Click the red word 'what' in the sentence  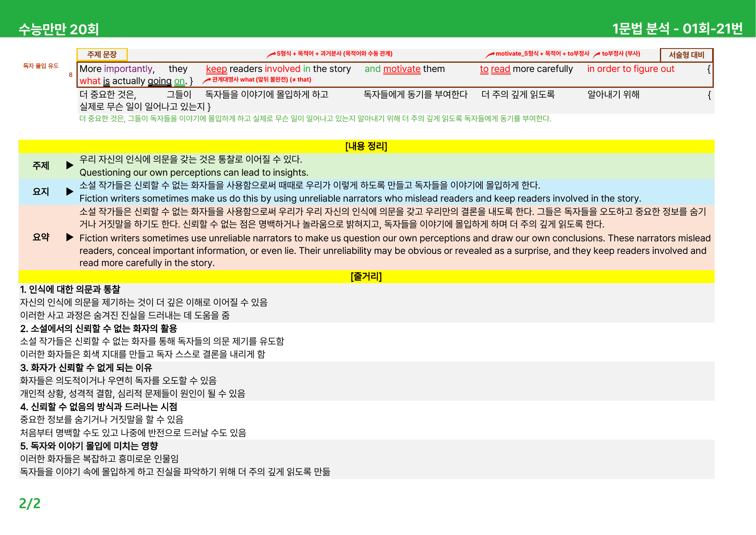point(90,81)
